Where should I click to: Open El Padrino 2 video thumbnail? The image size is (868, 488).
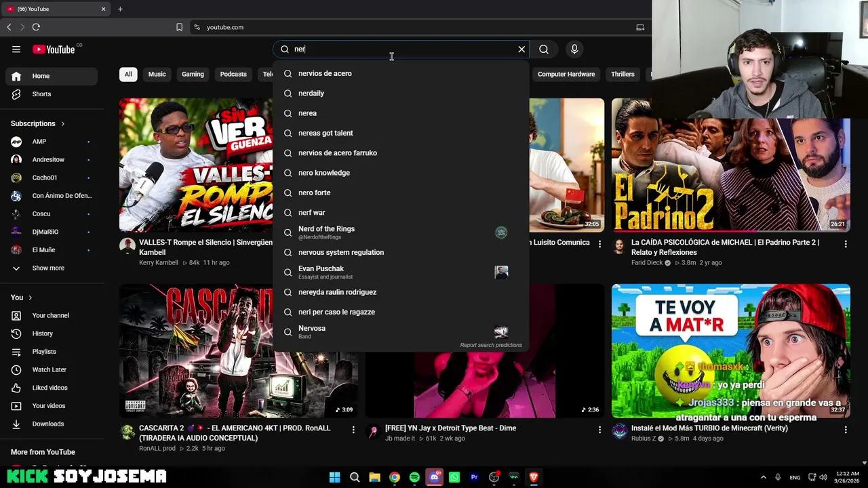click(x=730, y=165)
